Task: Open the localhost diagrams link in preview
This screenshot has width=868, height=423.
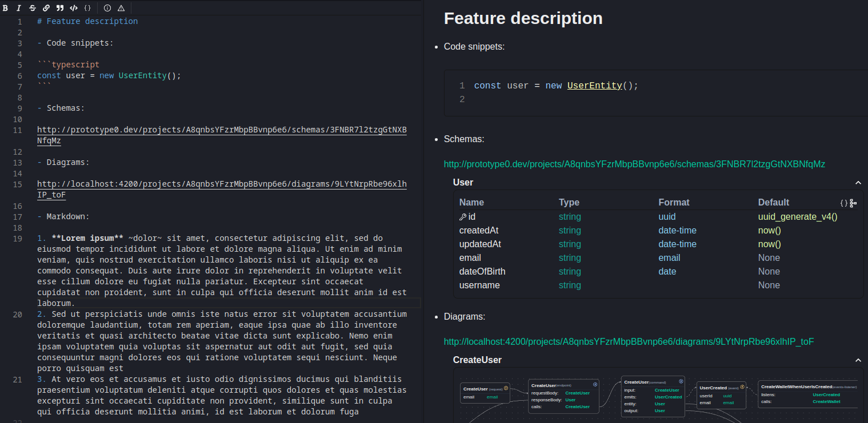Action: pyautogui.click(x=629, y=342)
